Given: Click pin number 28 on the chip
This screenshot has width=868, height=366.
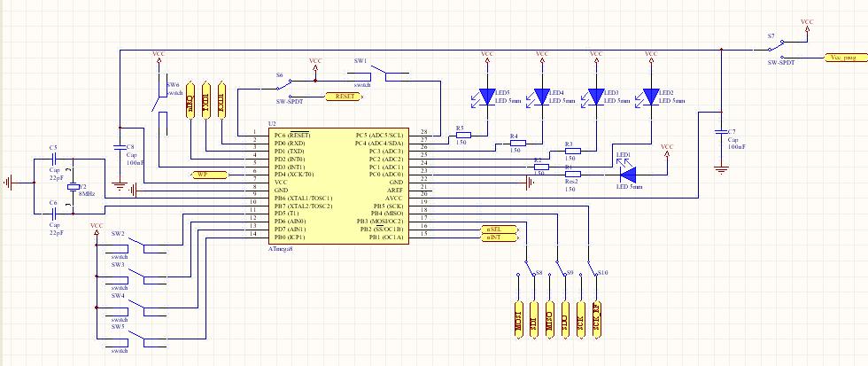Looking at the screenshot, I should 424,132.
